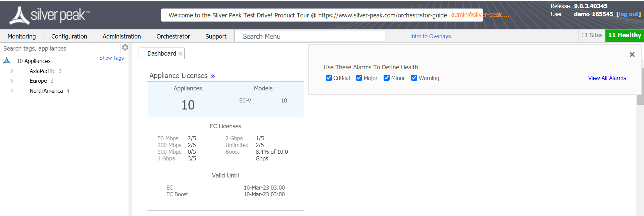
Task: Click the 500 Mbps license row
Action: 177,152
